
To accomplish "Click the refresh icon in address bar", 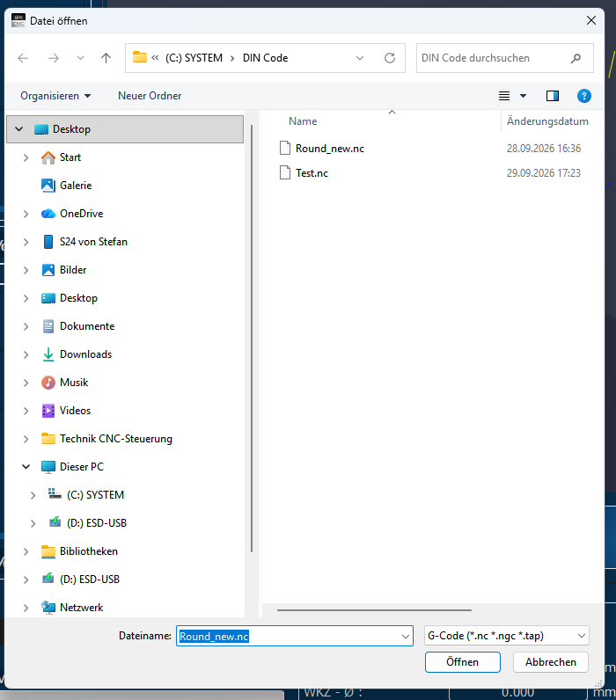I will click(x=390, y=58).
